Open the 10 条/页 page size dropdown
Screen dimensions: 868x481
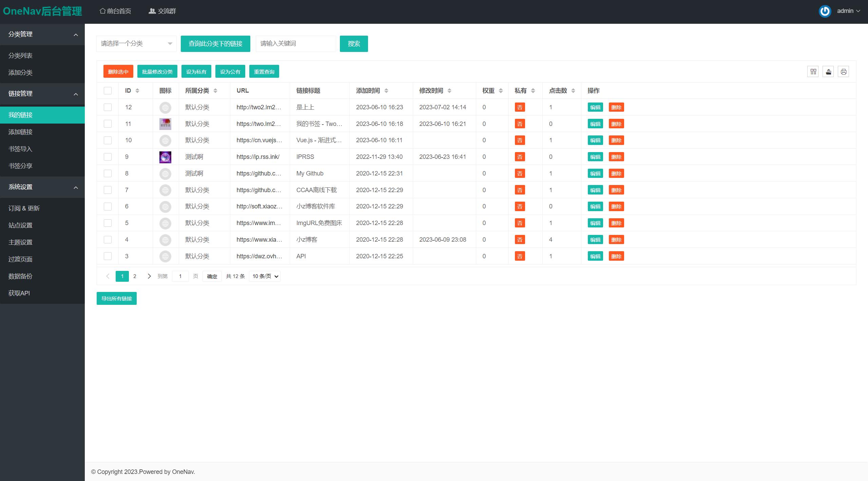point(265,276)
